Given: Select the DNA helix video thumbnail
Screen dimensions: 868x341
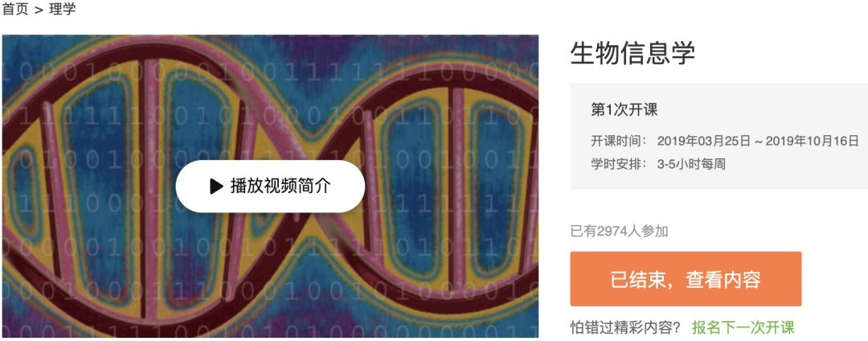Looking at the screenshot, I should pyautogui.click(x=270, y=186).
